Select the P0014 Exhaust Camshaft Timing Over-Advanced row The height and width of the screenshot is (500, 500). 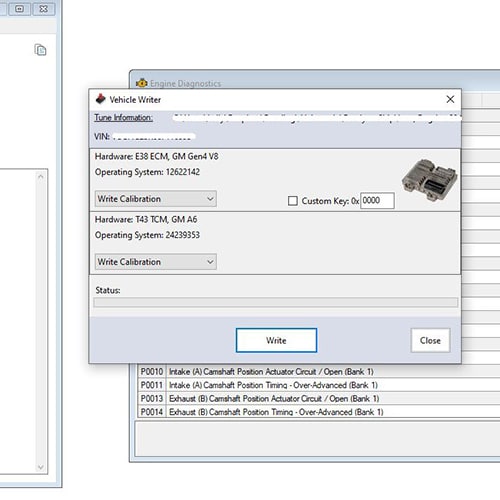pos(319,412)
